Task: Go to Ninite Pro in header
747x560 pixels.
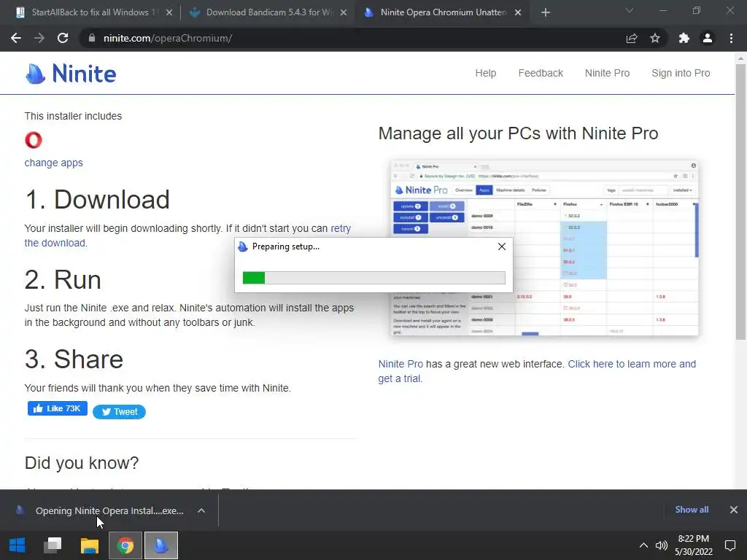Action: [607, 73]
